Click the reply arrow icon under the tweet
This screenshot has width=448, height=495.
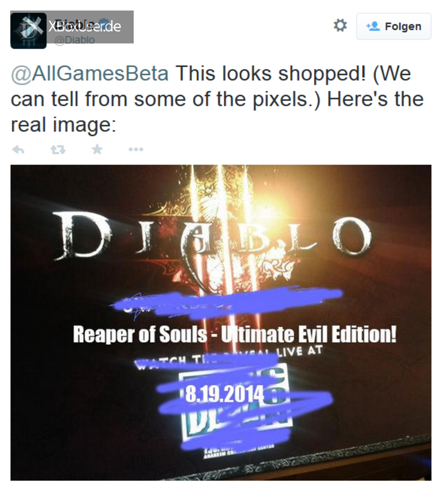coord(18,150)
